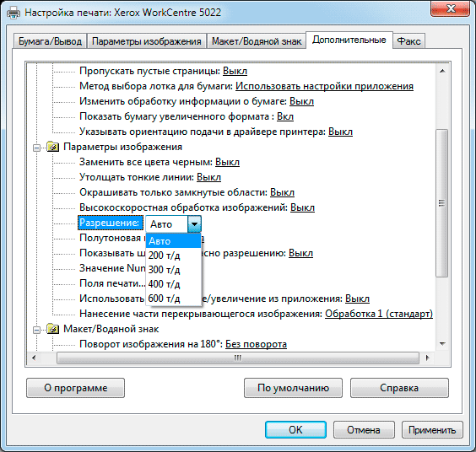Click Выкл for Утолщать тонкие линии
This screenshot has height=452, width=476.
pos(208,177)
